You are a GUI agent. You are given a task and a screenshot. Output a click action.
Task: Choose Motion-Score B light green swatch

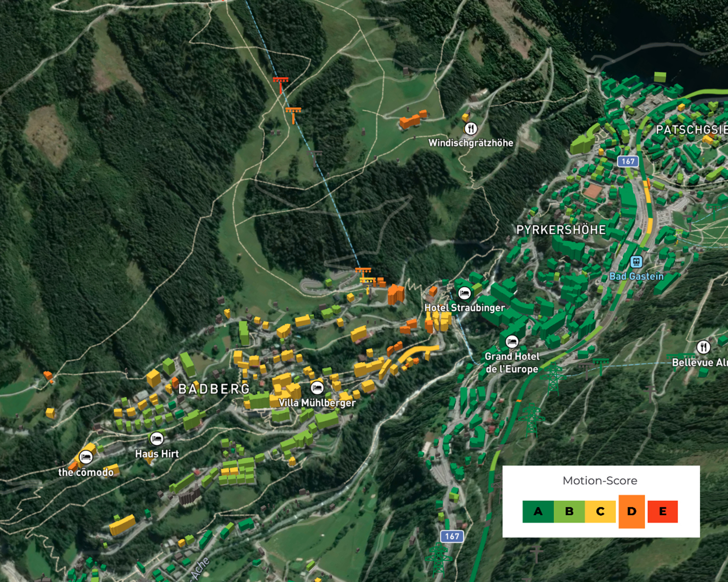pyautogui.click(x=569, y=512)
